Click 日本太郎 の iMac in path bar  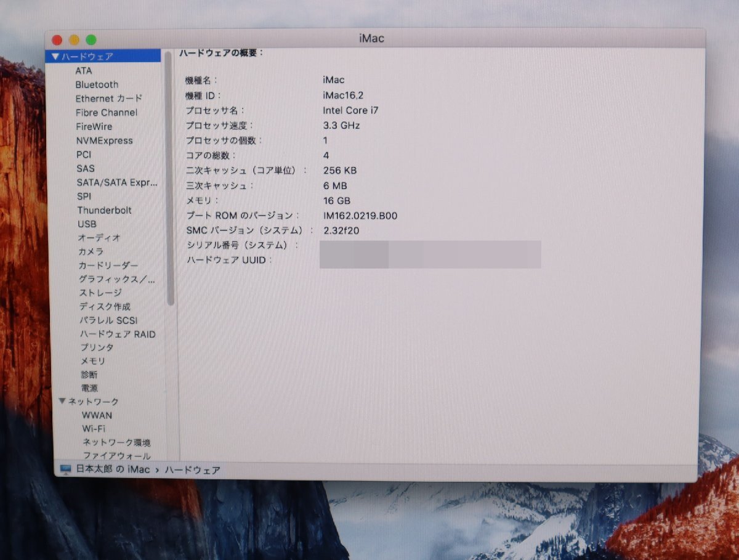pyautogui.click(x=113, y=469)
